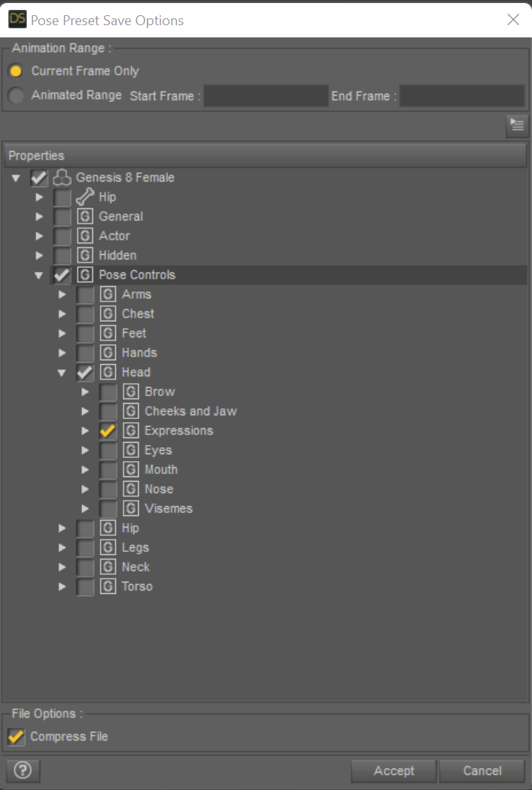532x790 pixels.
Task: Collapse the Genesis 8 Female tree node
Action: coord(16,178)
